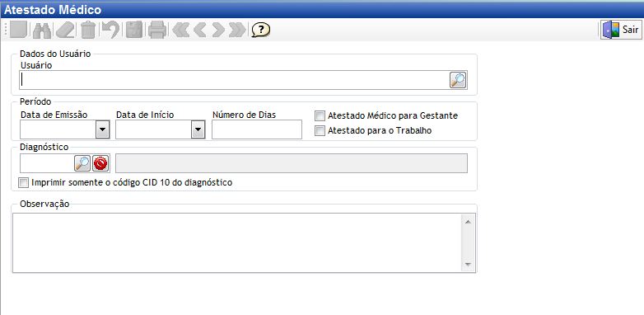Go to last record with double-right arrows
The image size is (644, 315).
(x=237, y=30)
